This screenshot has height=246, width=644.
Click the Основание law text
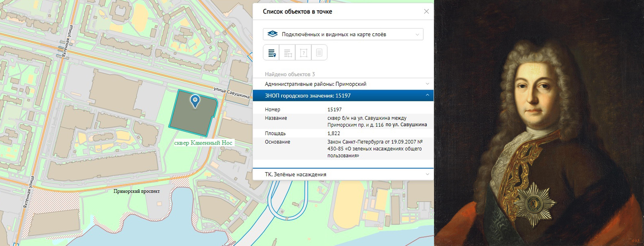[x=375, y=149]
